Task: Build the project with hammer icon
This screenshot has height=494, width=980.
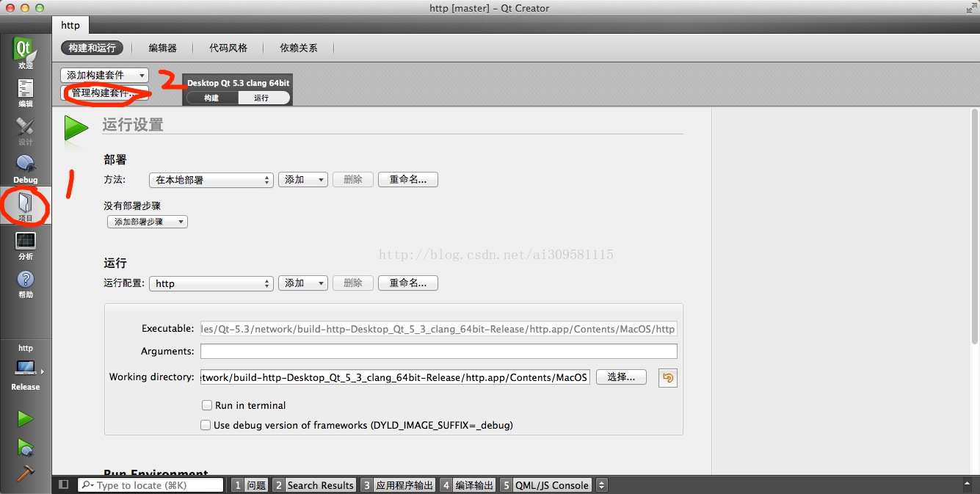Action: 26,473
